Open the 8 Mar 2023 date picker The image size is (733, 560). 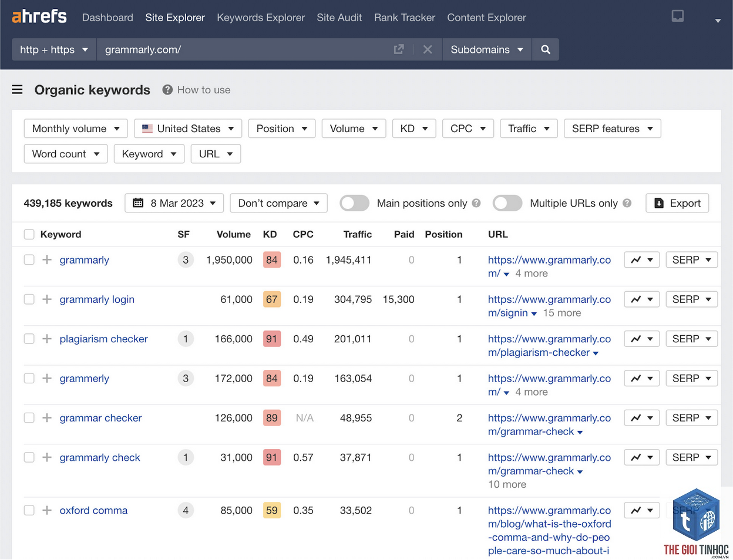point(174,203)
